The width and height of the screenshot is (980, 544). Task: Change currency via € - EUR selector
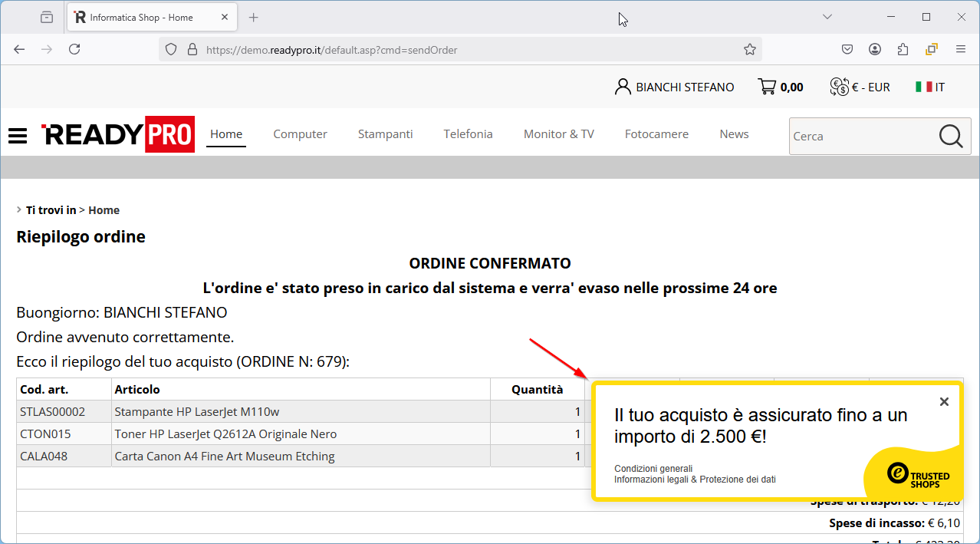860,87
